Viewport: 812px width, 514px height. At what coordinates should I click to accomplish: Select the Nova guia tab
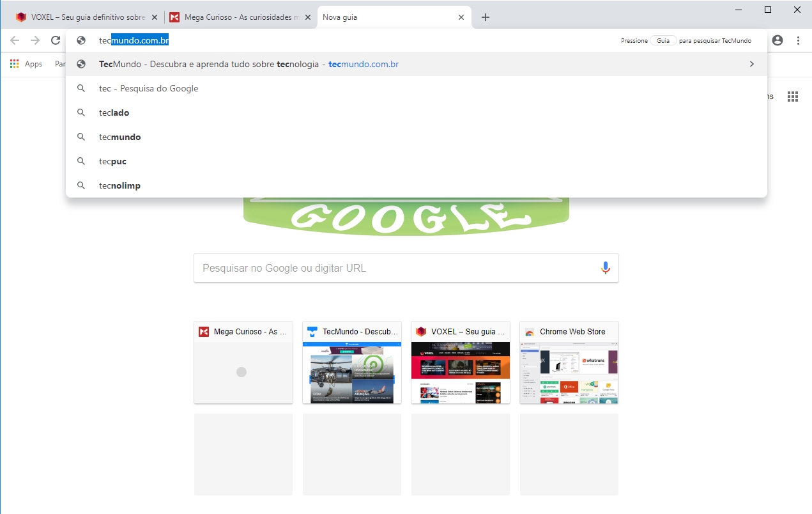(394, 17)
